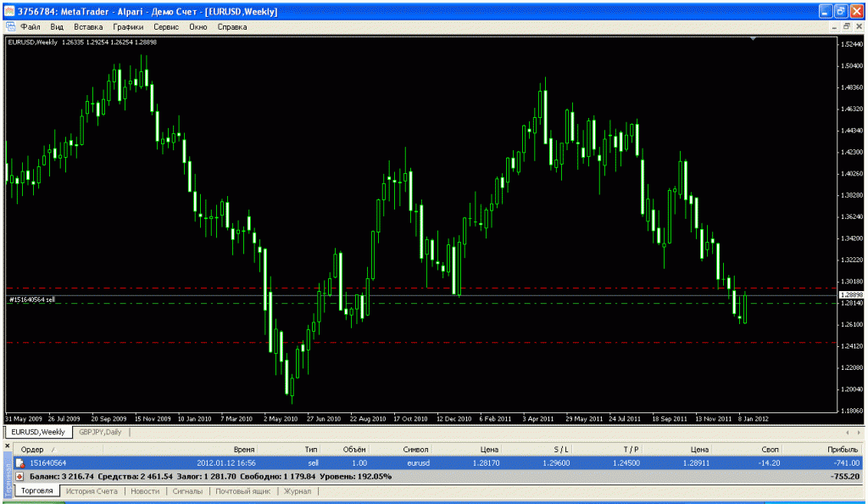The height and width of the screenshot is (504, 868).
Task: Select the Журнал terminal tab
Action: 297,491
